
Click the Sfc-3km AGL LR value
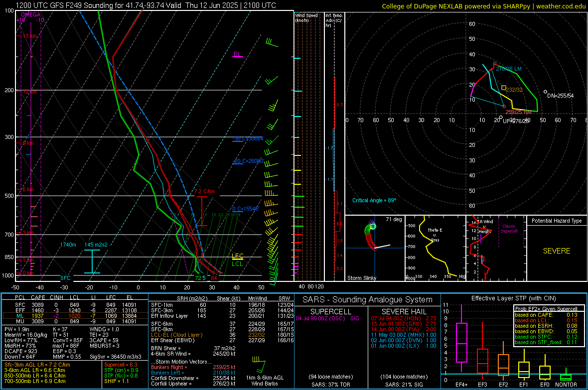(x=37, y=365)
